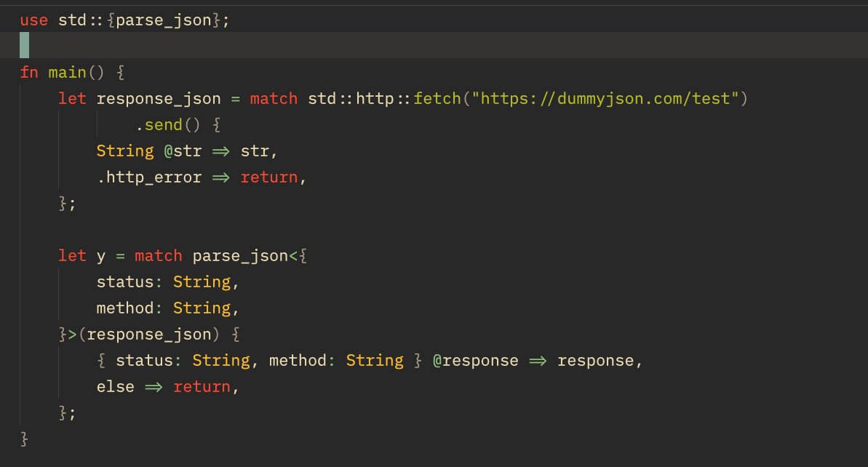
Task: Click the "@response" binding
Action: 476,361
